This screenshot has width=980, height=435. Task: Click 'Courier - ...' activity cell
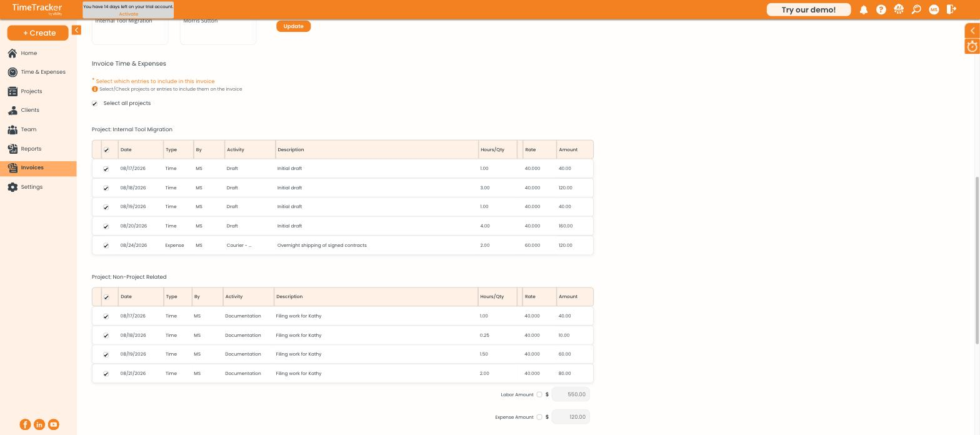pos(239,245)
